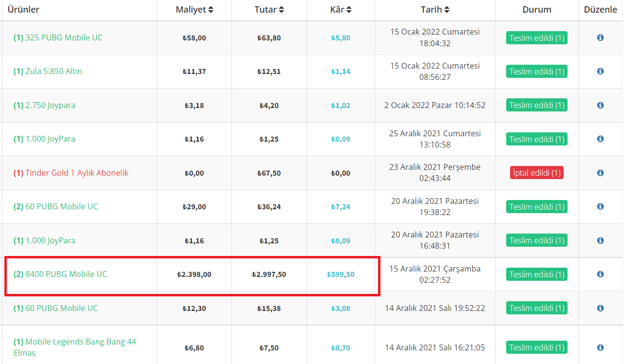Click info icon for Mobile Legends 44 Elmas row
This screenshot has height=364, width=627.
point(600,347)
